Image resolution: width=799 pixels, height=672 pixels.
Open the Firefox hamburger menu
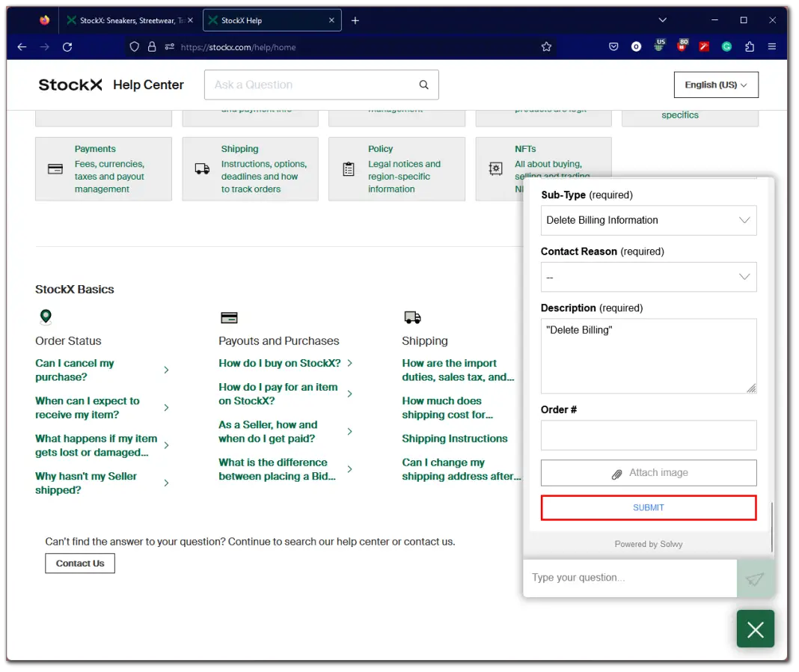(772, 46)
